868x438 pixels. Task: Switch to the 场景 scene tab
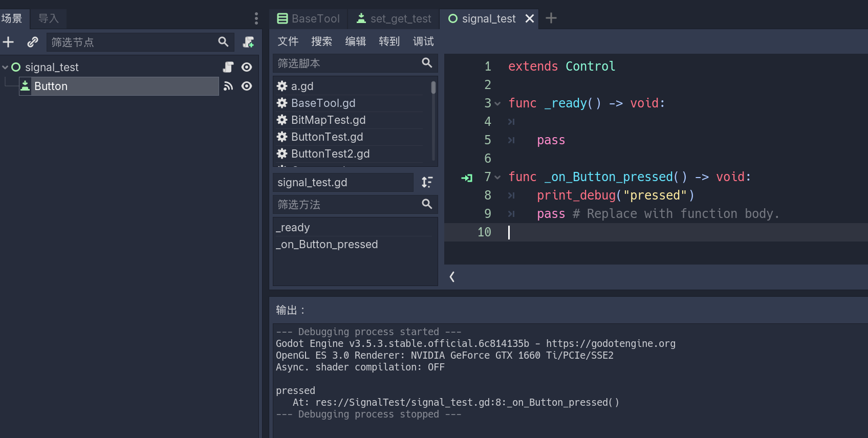point(12,19)
